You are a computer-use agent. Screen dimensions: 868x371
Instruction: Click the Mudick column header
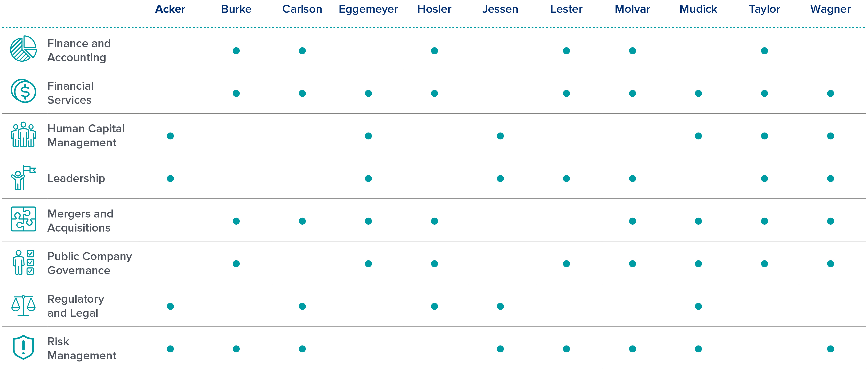698,9
